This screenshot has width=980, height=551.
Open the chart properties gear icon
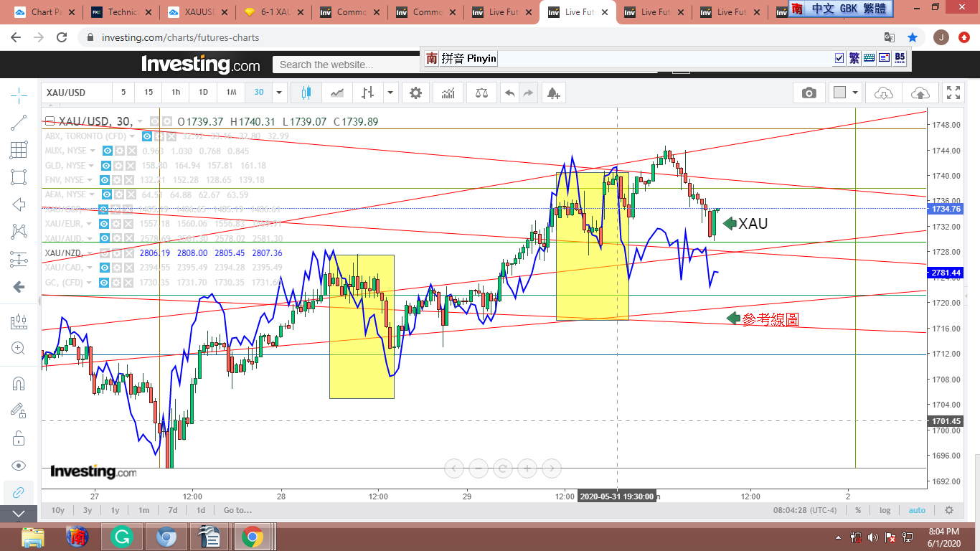pos(415,93)
